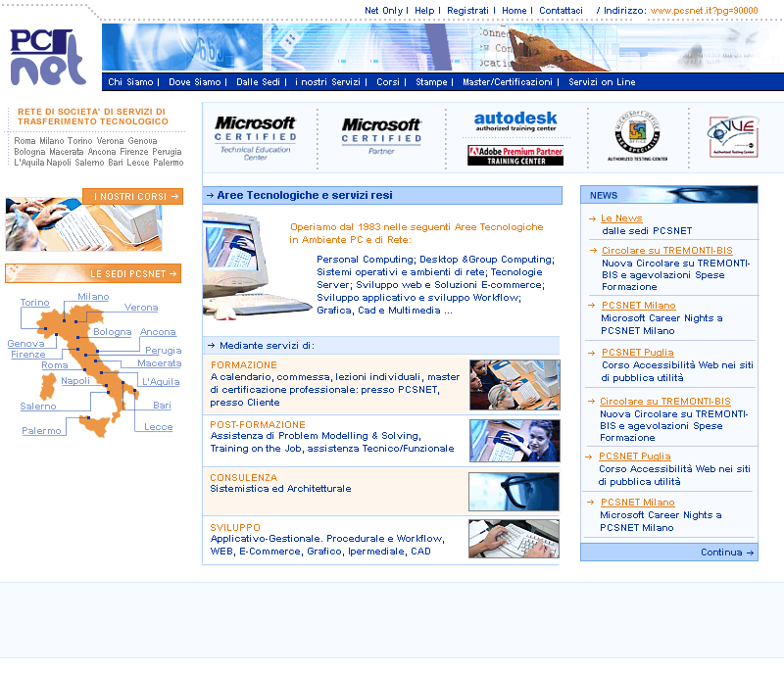This screenshot has height=673, width=784.
Task: Click the Autodesk authorized training center logo
Action: 515,121
